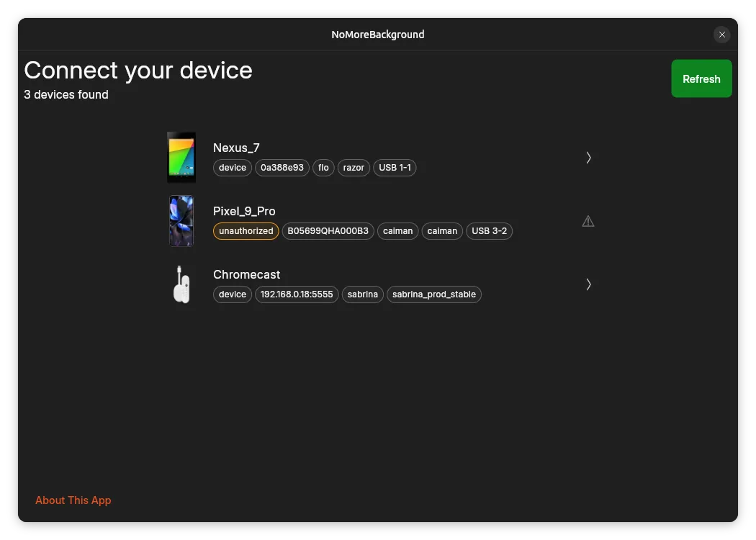
Task: Click the Chromecast dongle image
Action: [181, 284]
